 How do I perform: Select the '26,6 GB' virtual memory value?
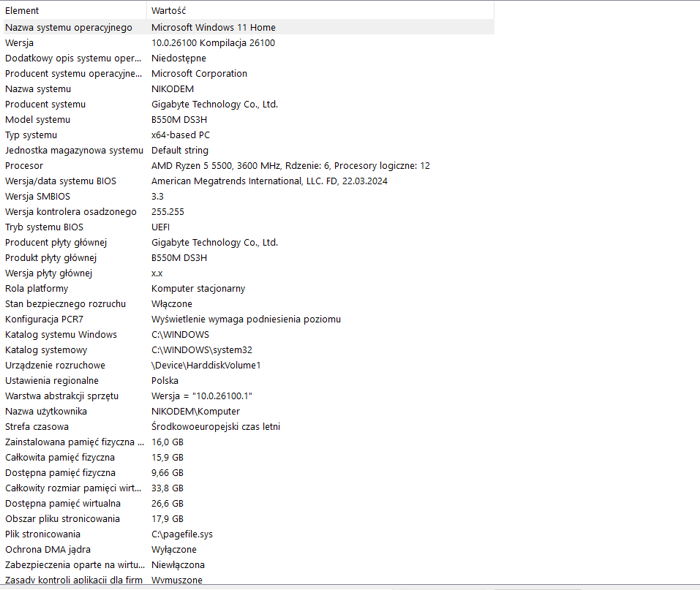(168, 504)
